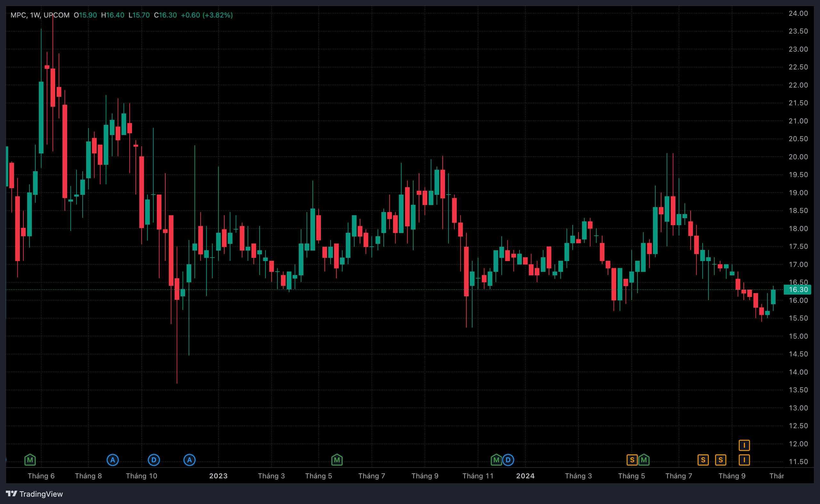Click the current price label 16.30
The image size is (820, 504).
(x=798, y=290)
